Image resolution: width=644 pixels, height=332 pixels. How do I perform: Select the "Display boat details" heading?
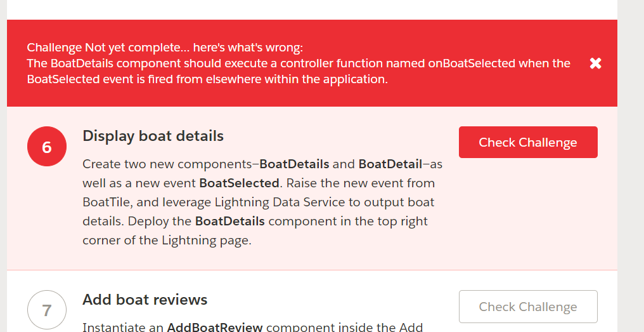pos(153,136)
